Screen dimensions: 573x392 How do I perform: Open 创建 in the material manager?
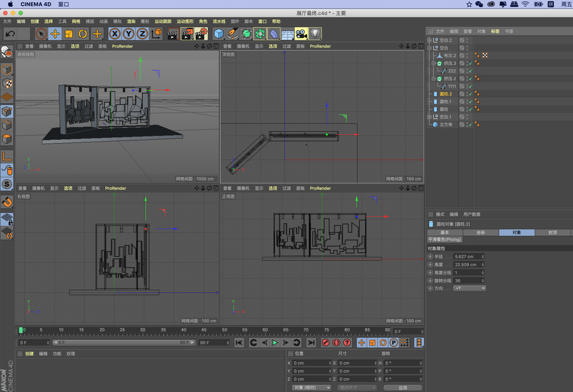tap(29, 353)
